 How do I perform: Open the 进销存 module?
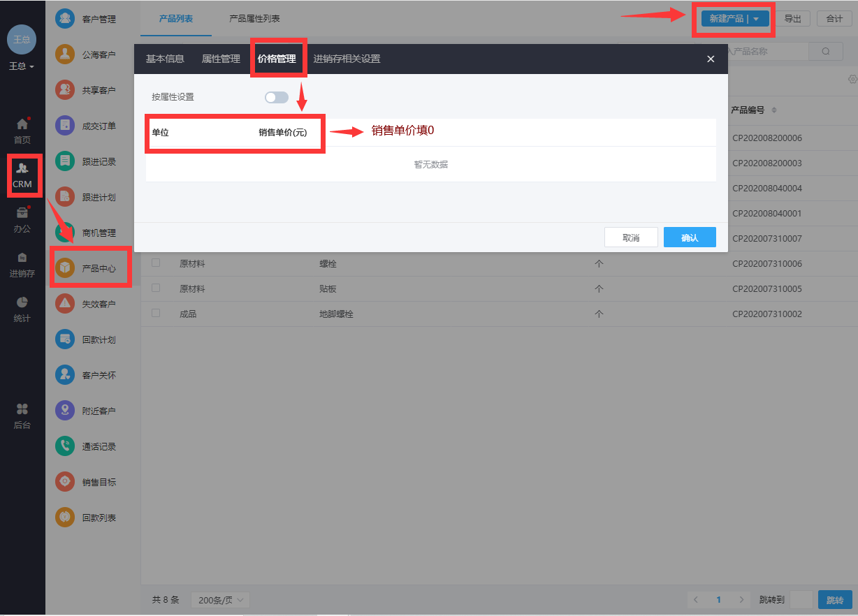pos(22,265)
